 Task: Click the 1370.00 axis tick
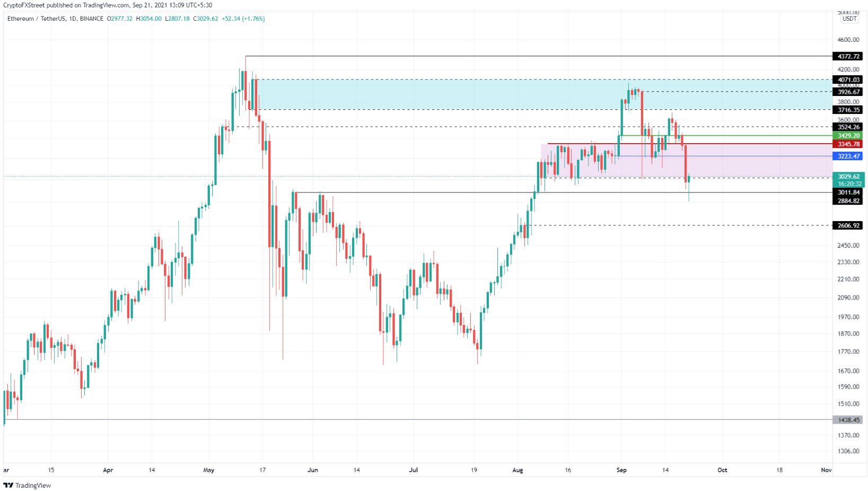(x=848, y=435)
